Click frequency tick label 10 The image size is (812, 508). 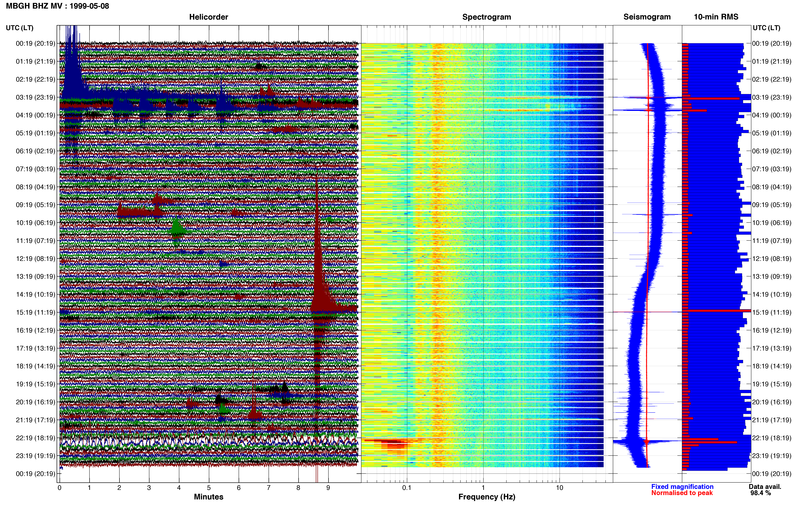(559, 488)
